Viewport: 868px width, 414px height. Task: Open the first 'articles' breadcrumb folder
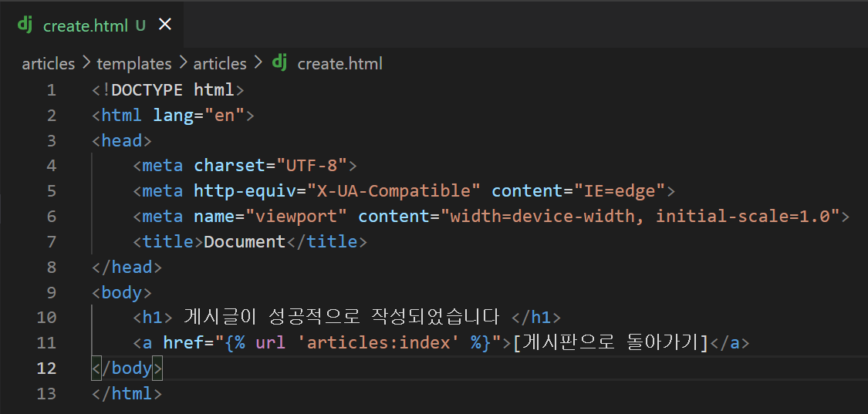pos(48,64)
